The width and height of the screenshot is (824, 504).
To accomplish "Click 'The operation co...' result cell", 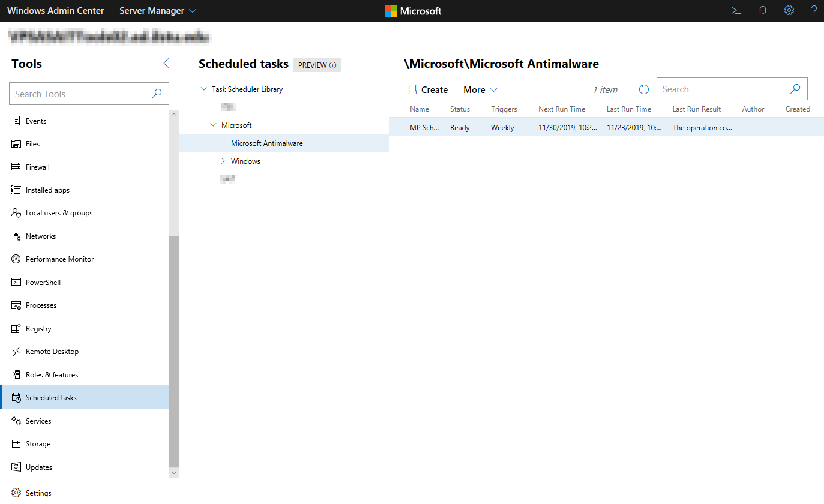I will (x=702, y=128).
